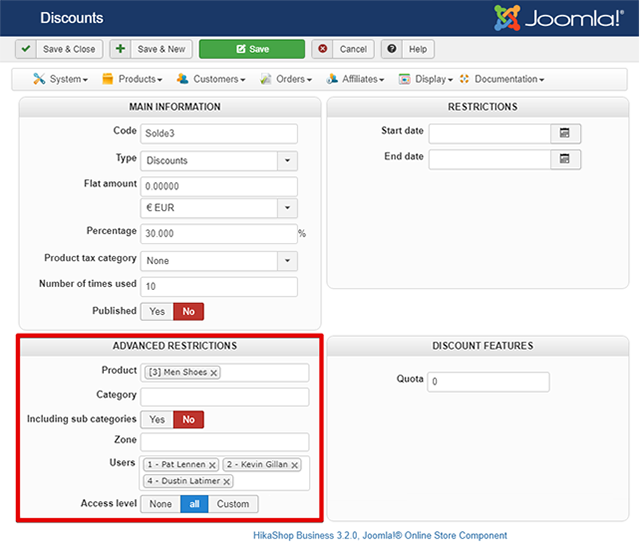Click the Display menu icon
Image resolution: width=640 pixels, height=548 pixels.
click(404, 79)
